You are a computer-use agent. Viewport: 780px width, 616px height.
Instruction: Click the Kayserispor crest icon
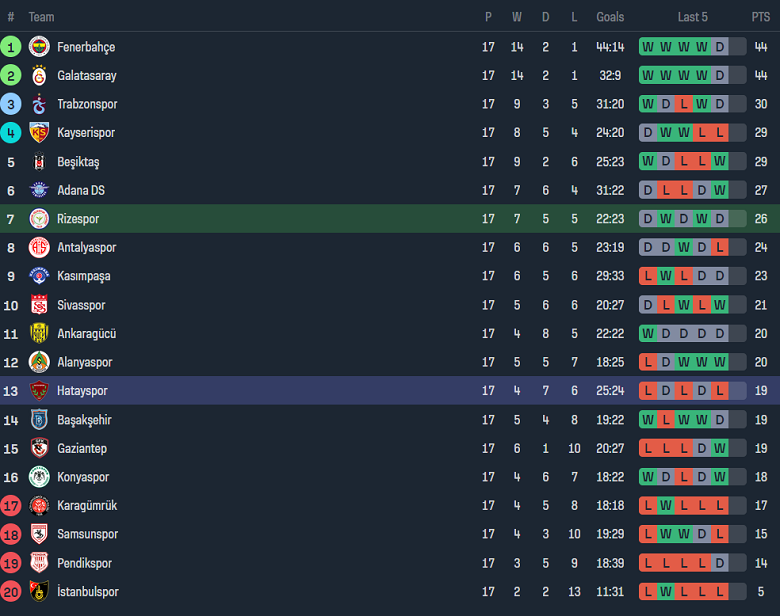[39, 133]
